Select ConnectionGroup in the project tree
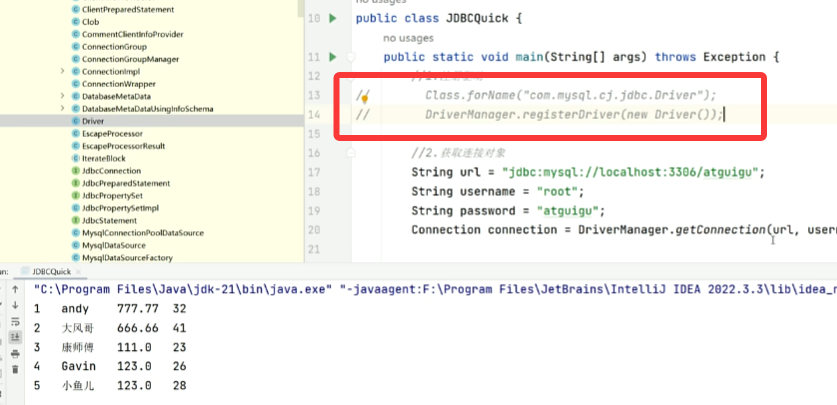Image resolution: width=837 pixels, height=405 pixels. point(114,46)
